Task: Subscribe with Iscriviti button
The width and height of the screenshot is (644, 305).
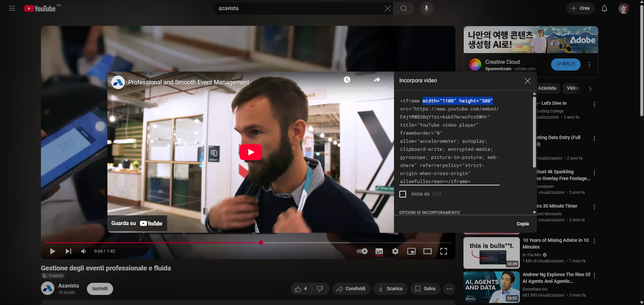Action: pyautogui.click(x=100, y=289)
